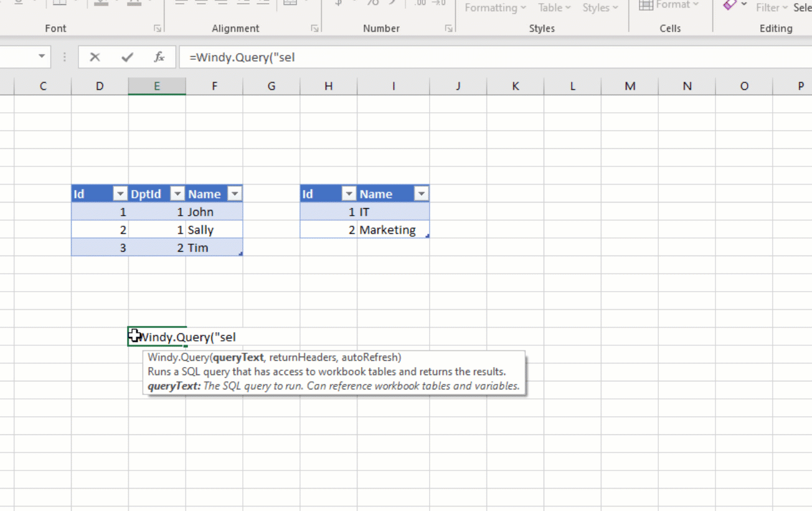Open the Id filter on the department table
Screen dimensions: 812x511
pos(349,194)
